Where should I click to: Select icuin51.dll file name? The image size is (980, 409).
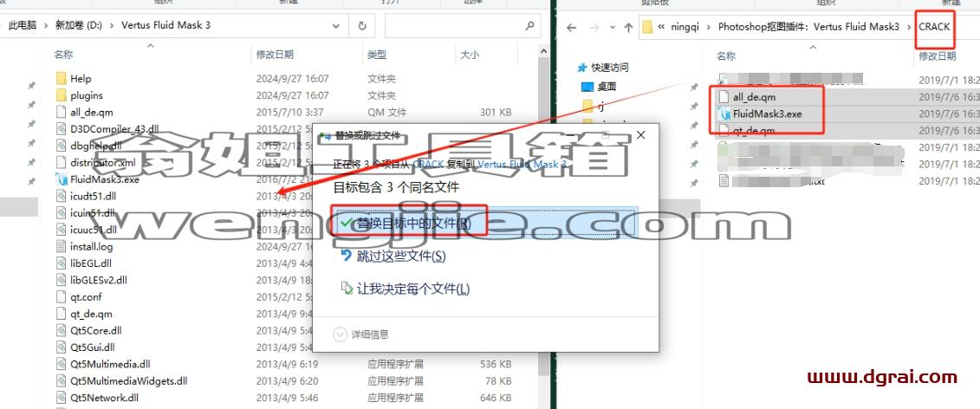pyautogui.click(x=93, y=212)
